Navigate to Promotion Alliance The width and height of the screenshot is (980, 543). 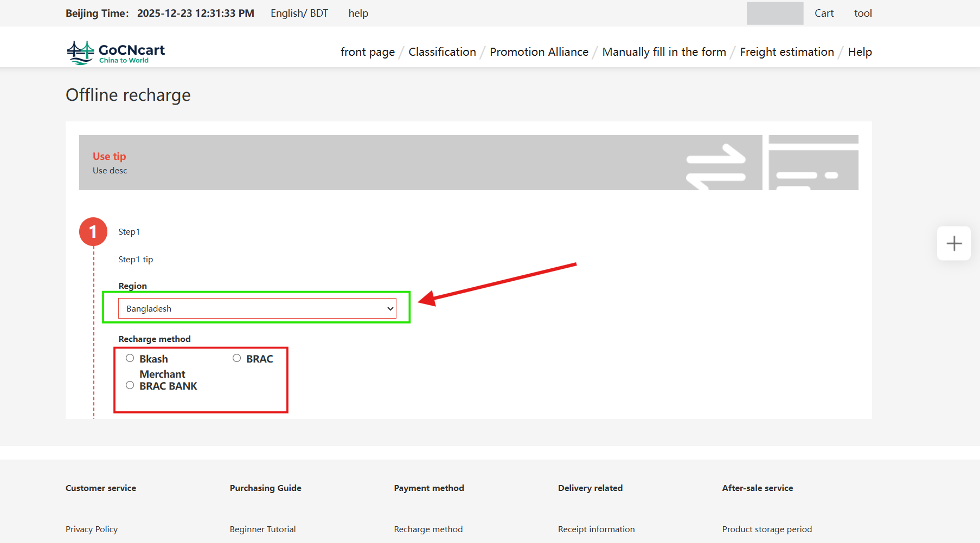539,52
